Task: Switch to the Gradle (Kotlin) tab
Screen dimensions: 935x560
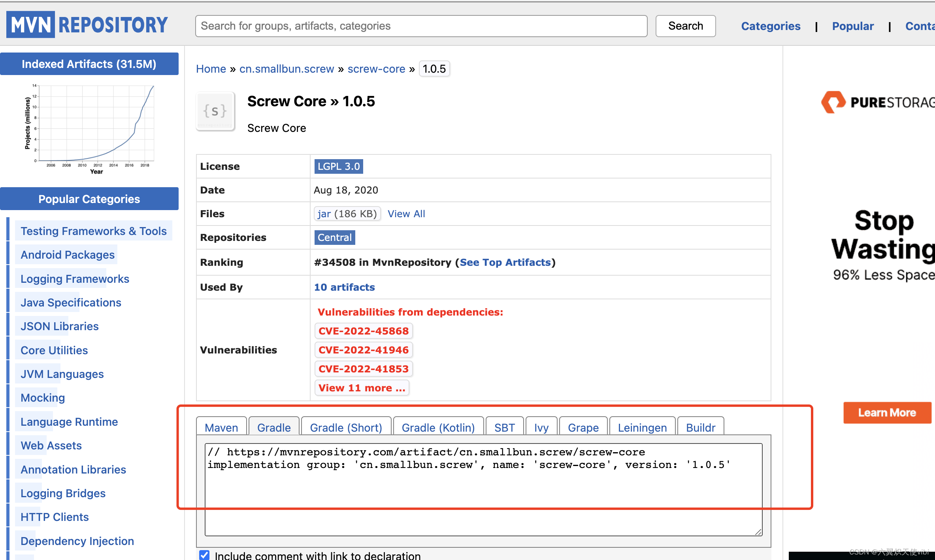Action: (438, 427)
